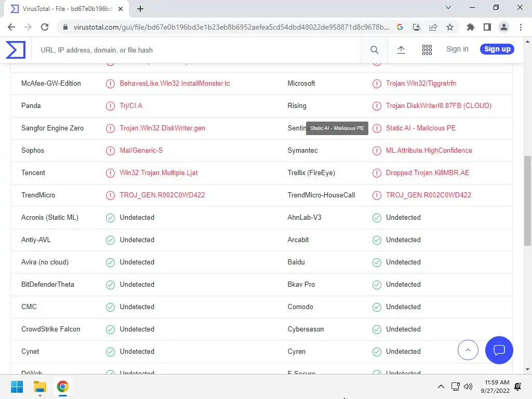Click the Avira (no cloud) vendor name
Image resolution: width=532 pixels, height=399 pixels.
pos(45,262)
